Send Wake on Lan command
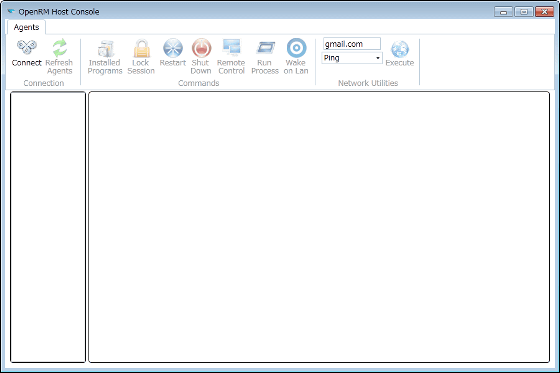Screen dimensions: 560x373 [x=296, y=56]
